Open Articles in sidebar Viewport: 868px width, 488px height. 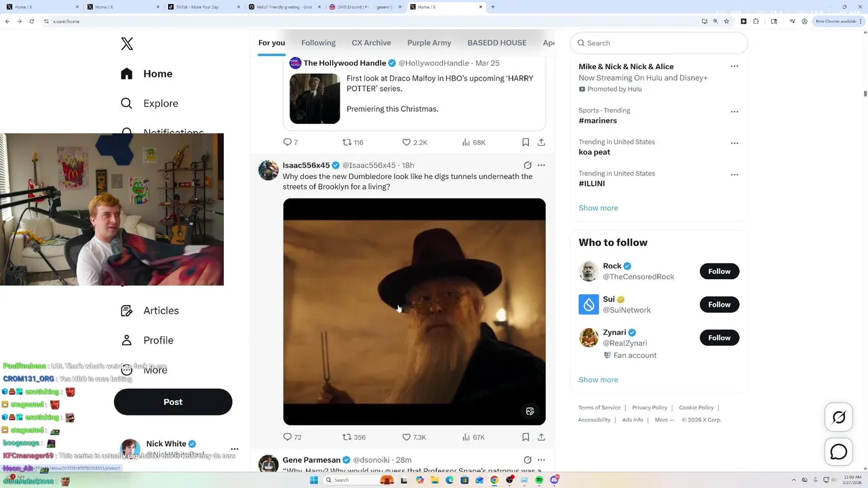pyautogui.click(x=150, y=310)
